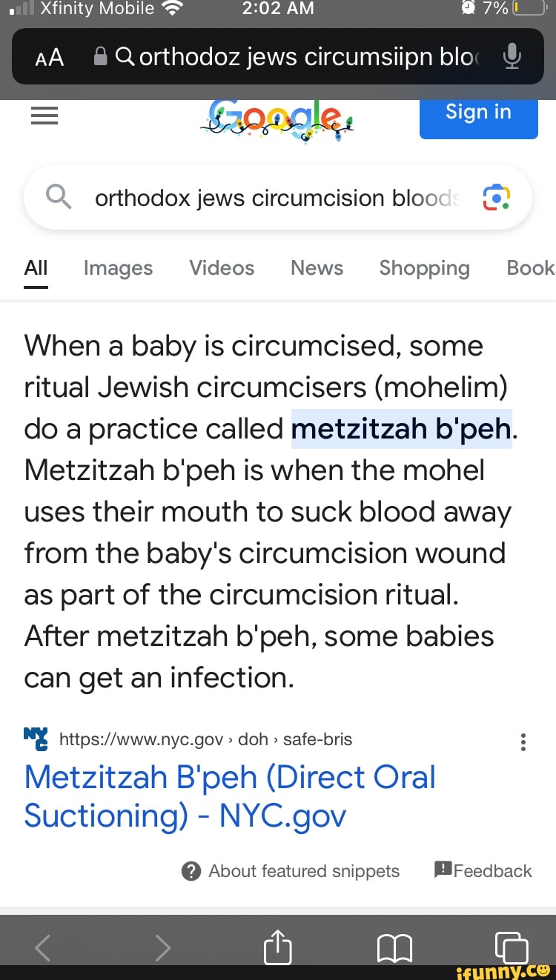The image size is (556, 980).
Task: Navigate forward with the right arrow
Action: pos(163,947)
